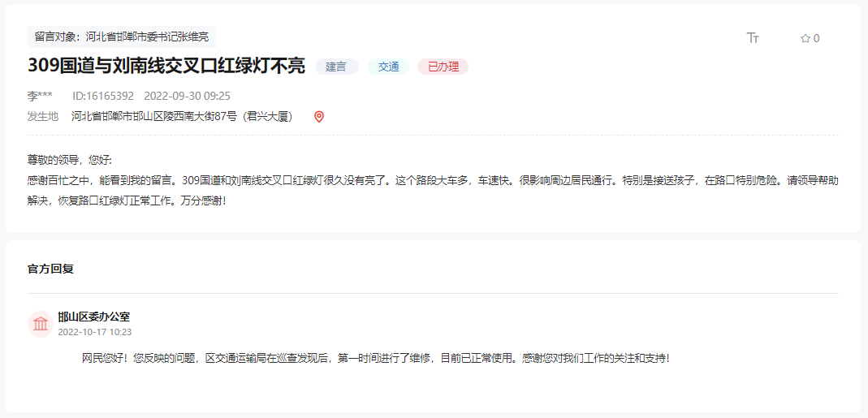Click the font size adjustment icon
This screenshot has height=418, width=868.
(753, 37)
